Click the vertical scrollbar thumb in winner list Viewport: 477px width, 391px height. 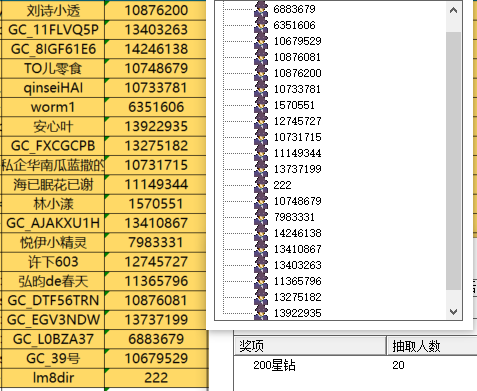click(x=453, y=161)
